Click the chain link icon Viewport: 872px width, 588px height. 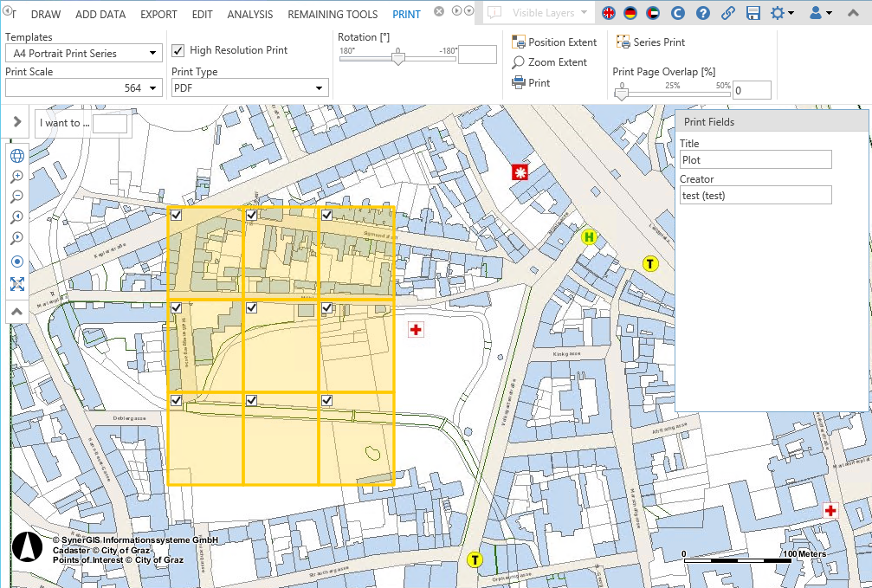tap(728, 13)
